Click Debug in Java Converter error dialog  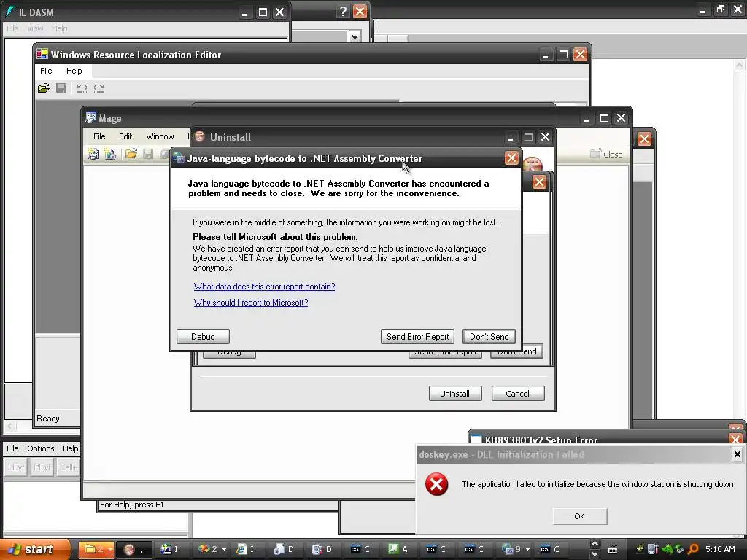pyautogui.click(x=203, y=337)
